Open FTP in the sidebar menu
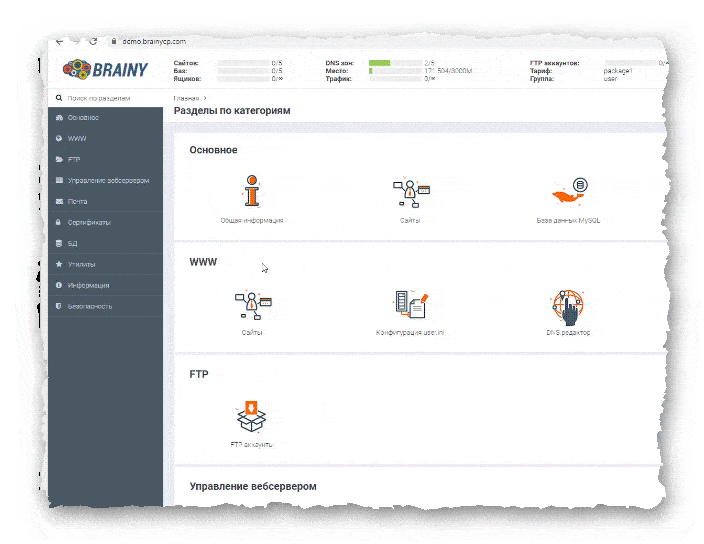 click(106, 159)
